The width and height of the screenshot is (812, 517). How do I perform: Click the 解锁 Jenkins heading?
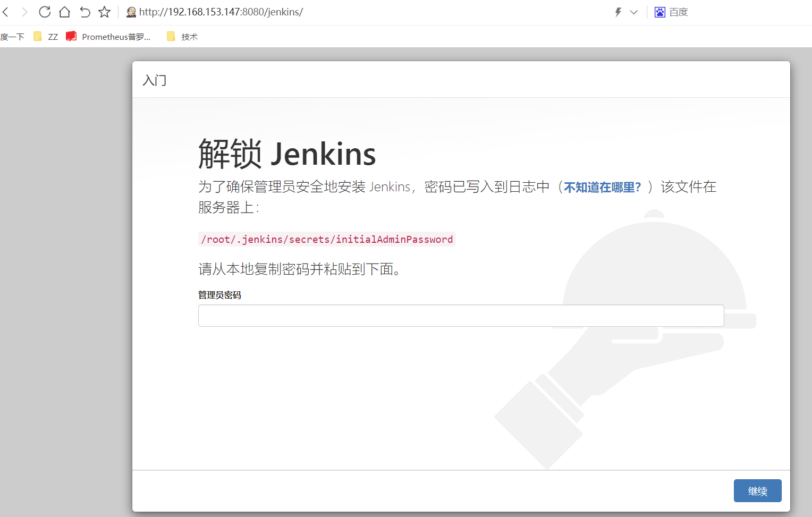click(287, 154)
